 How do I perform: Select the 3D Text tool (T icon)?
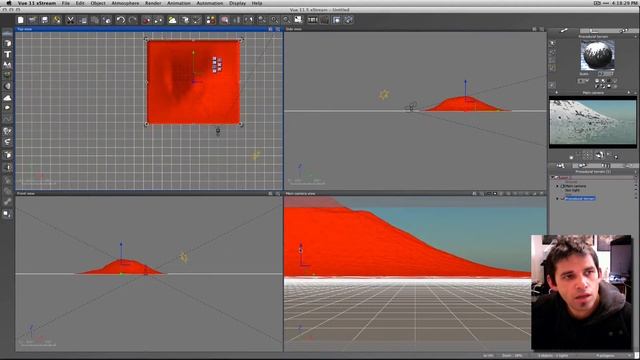point(7,54)
